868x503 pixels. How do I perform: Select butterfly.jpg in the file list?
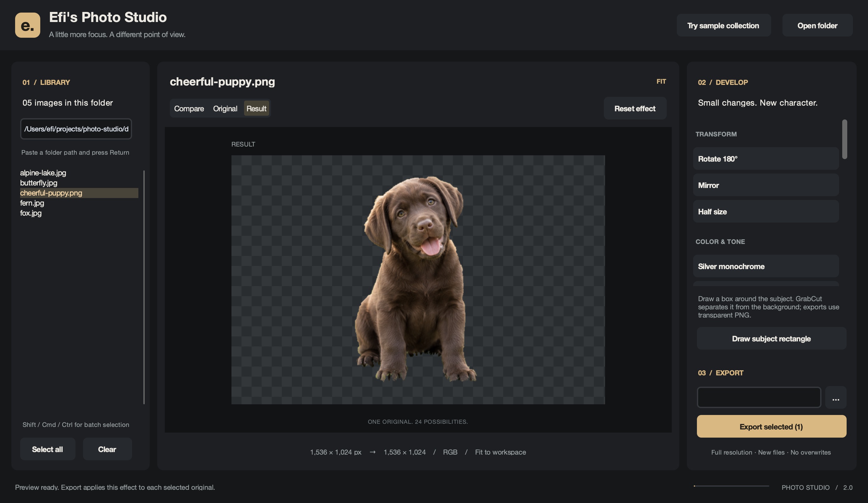(x=79, y=183)
